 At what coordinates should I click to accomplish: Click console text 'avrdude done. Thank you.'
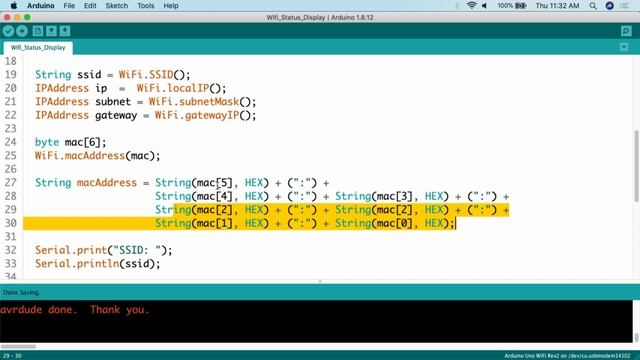(75, 309)
